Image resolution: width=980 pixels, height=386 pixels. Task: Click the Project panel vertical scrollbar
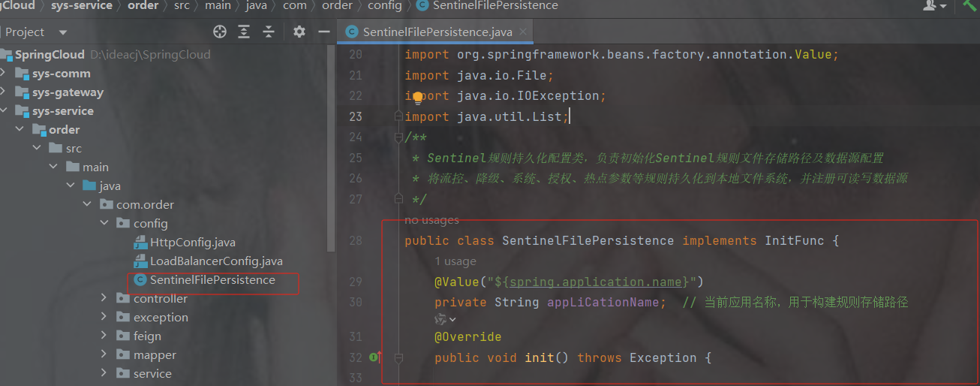click(x=332, y=146)
